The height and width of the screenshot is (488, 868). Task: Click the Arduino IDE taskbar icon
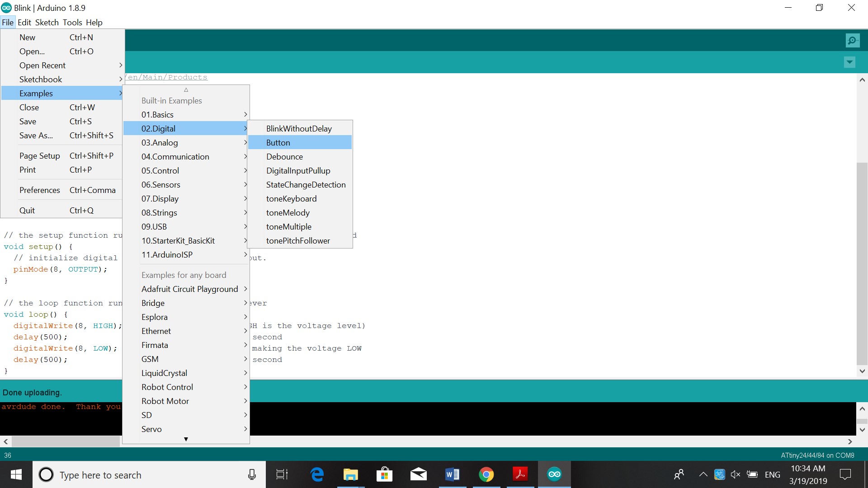[x=554, y=474]
